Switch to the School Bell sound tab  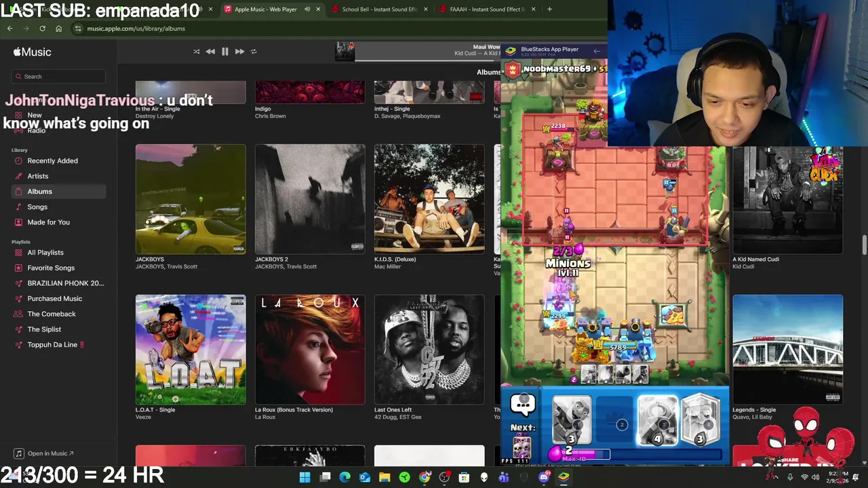379,9
